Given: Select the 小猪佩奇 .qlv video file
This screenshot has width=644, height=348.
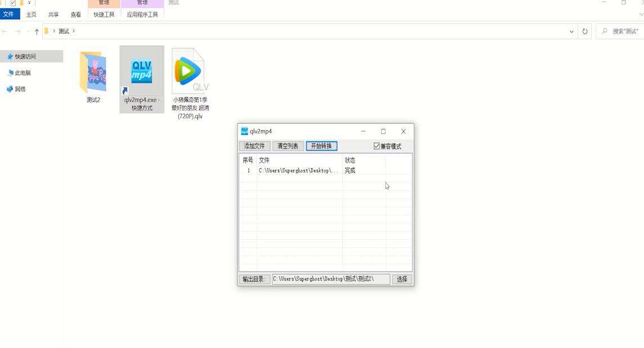Looking at the screenshot, I should click(x=190, y=73).
